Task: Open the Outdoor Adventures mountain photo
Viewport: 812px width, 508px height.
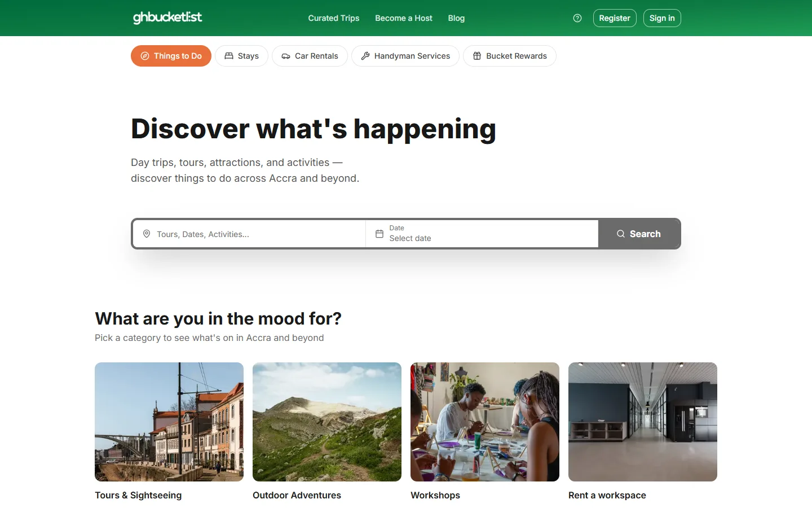Action: (327, 422)
